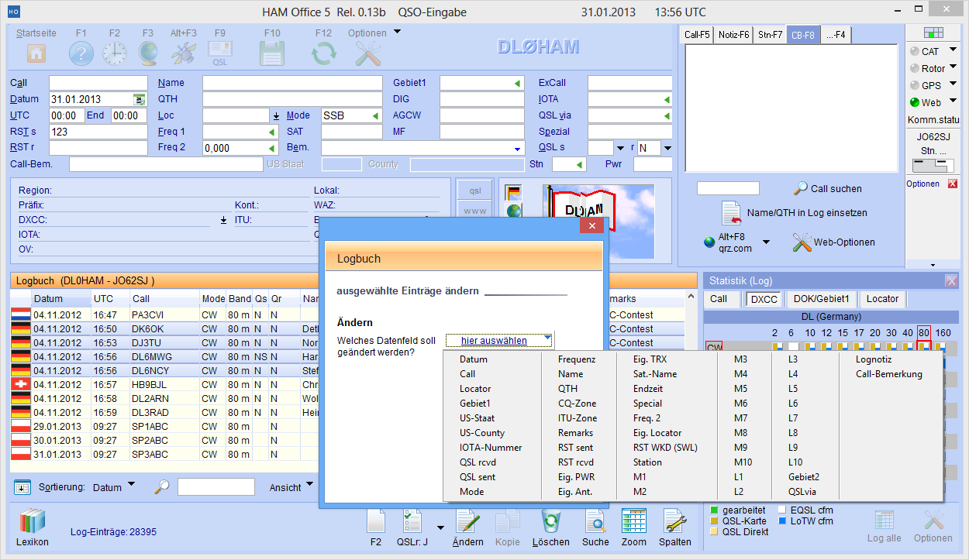Viewport: 969px width, 560px height.
Task: Choose QSLvia in the field list
Action: (802, 492)
